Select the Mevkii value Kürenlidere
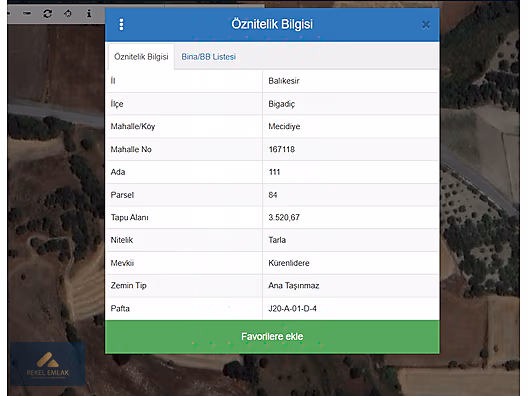This screenshot has height=396, width=528. point(289,263)
